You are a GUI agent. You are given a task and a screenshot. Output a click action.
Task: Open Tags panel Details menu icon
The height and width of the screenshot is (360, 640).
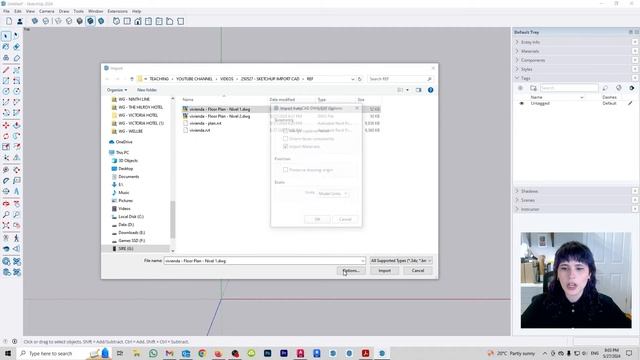632,88
